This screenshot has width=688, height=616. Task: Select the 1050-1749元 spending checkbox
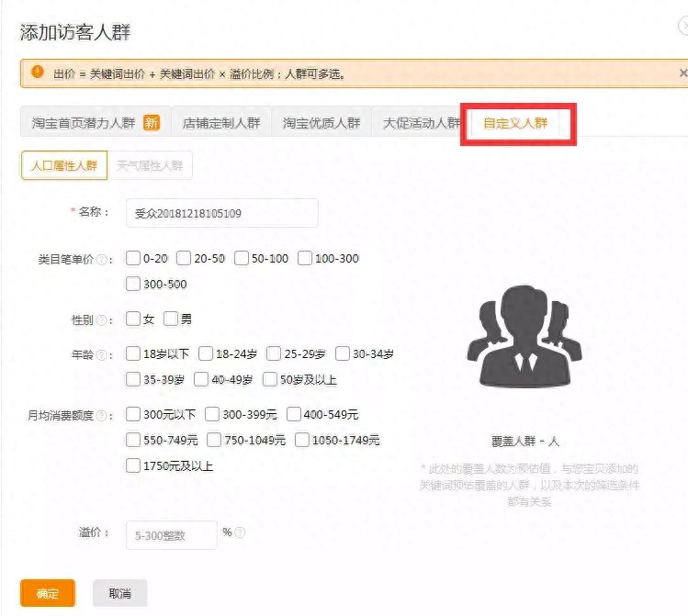pyautogui.click(x=302, y=440)
